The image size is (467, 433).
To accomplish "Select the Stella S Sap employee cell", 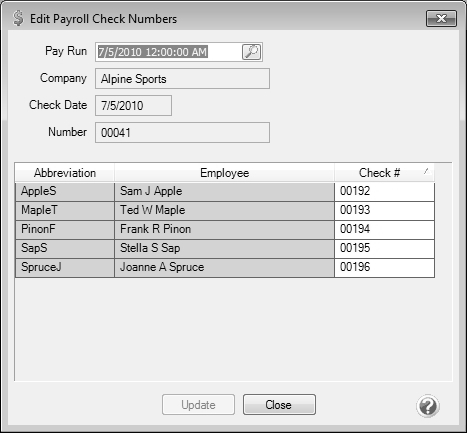I will click(224, 248).
